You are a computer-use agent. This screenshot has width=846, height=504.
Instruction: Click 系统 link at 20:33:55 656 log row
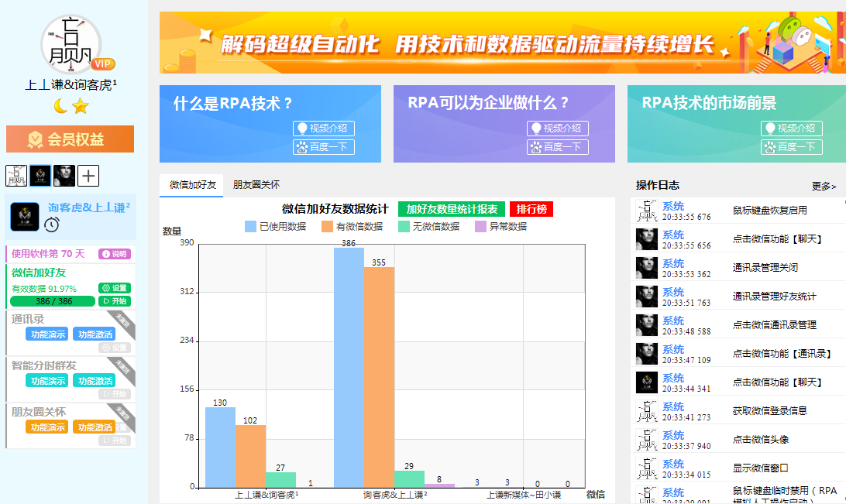[672, 235]
